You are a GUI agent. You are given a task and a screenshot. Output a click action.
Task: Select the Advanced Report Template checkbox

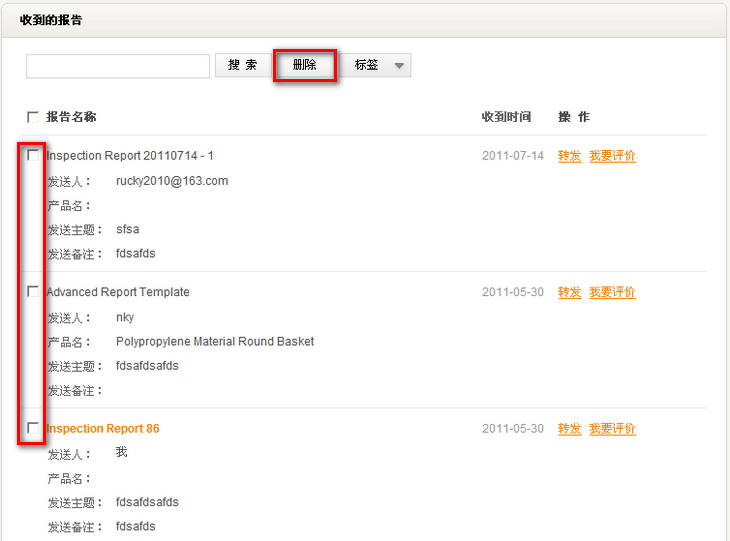click(x=33, y=291)
